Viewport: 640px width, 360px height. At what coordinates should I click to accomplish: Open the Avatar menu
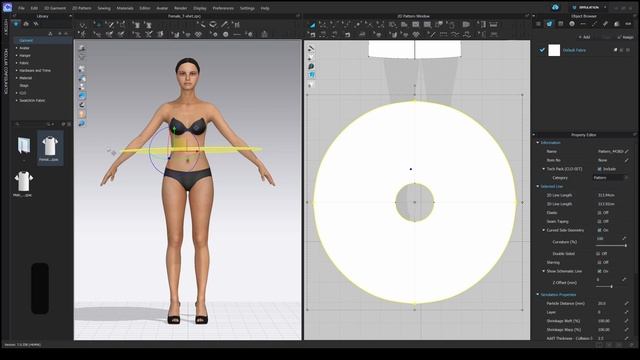click(162, 8)
